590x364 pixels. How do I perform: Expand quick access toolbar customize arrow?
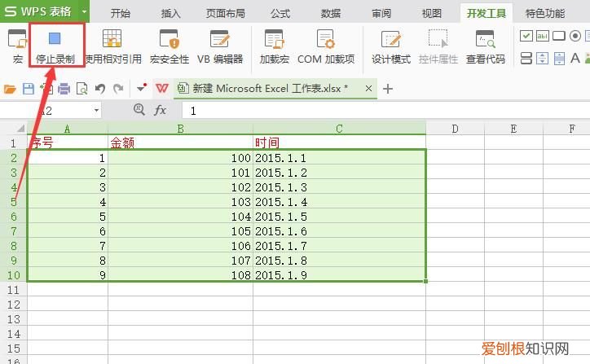[142, 89]
